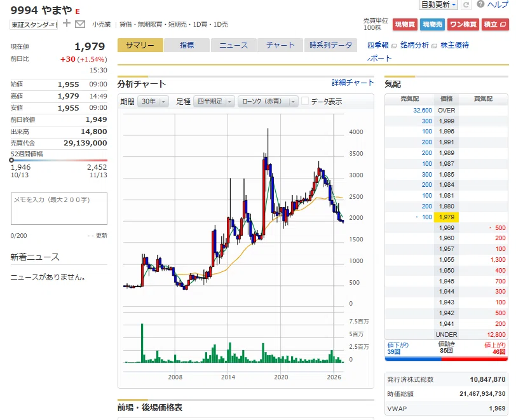Click the 更新 memo update link
This screenshot has width=516, height=420.
[x=102, y=236]
